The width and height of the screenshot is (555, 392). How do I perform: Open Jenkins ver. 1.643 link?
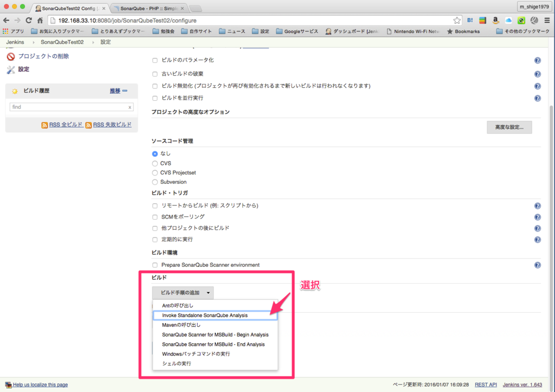click(x=522, y=384)
